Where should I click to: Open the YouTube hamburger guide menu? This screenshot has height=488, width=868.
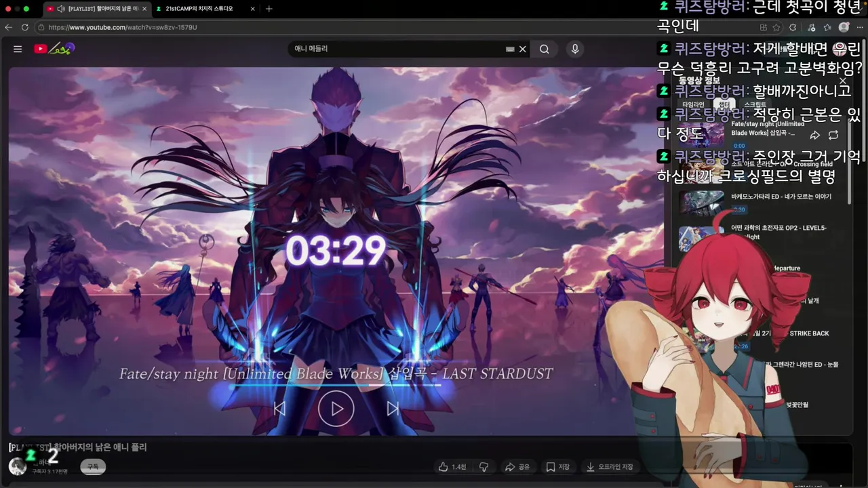point(18,49)
